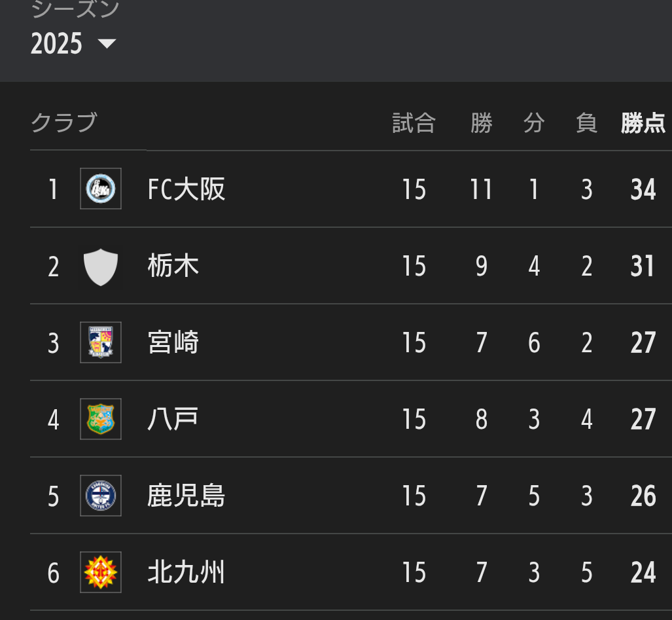Screen dimensions: 672x620
Task: Click the 鹿児島 round blue crest
Action: point(101,496)
